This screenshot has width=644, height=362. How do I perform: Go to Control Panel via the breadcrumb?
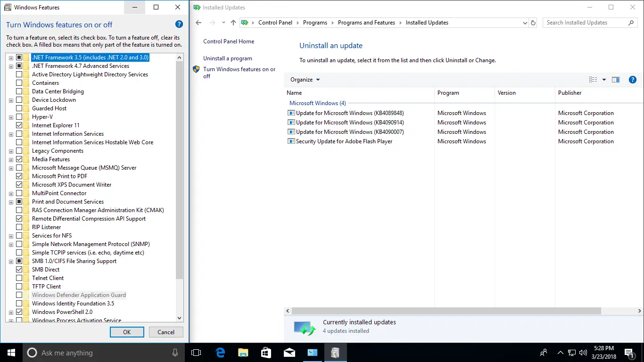tap(275, 22)
